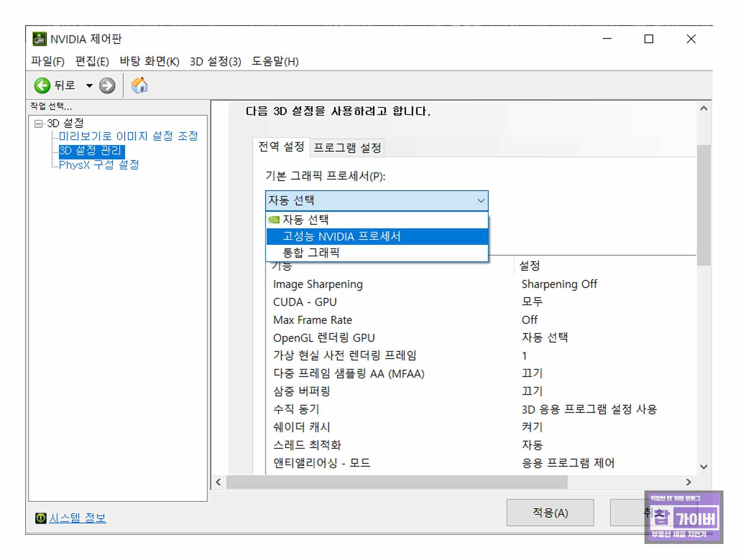Screen dimensions: 738x560
Task: Click the gray Forward arrow icon
Action: point(107,86)
